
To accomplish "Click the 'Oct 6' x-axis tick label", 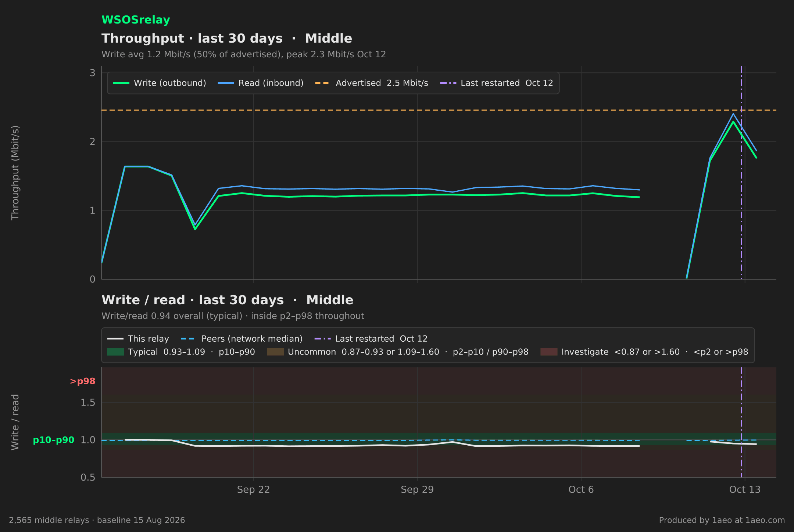I will point(581,490).
